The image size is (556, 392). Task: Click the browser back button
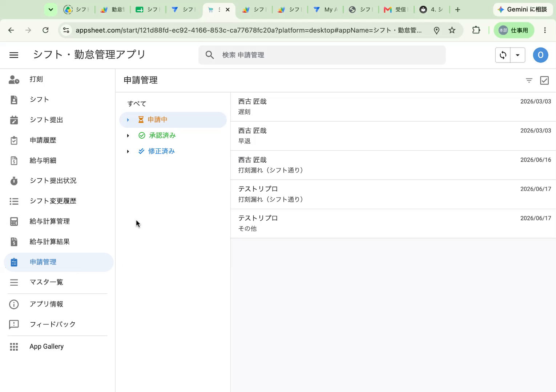click(11, 30)
